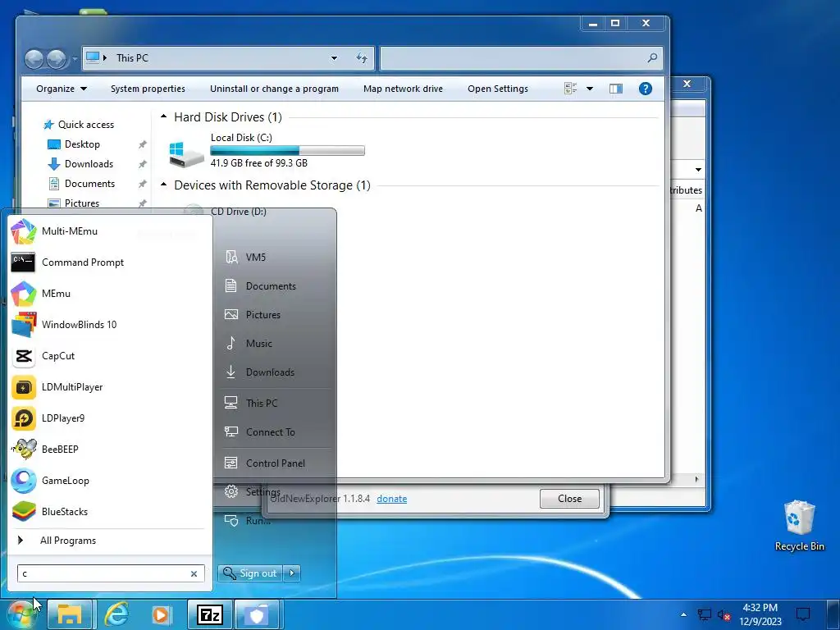
Task: Open BlueStacks from the Start menu
Action: (x=49, y=512)
